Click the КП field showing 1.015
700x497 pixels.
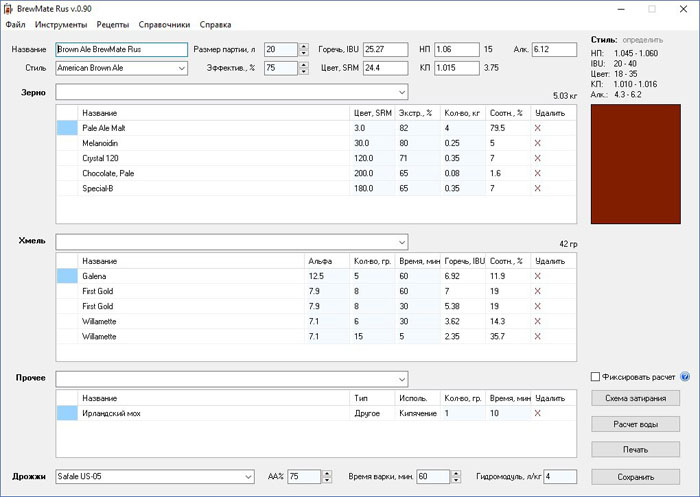pyautogui.click(x=457, y=68)
